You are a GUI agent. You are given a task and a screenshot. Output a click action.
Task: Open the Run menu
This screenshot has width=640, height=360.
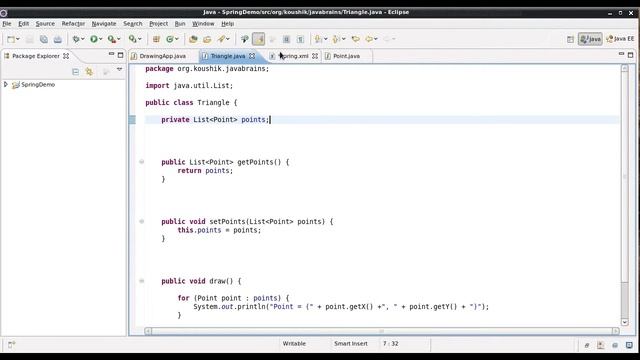[180, 24]
